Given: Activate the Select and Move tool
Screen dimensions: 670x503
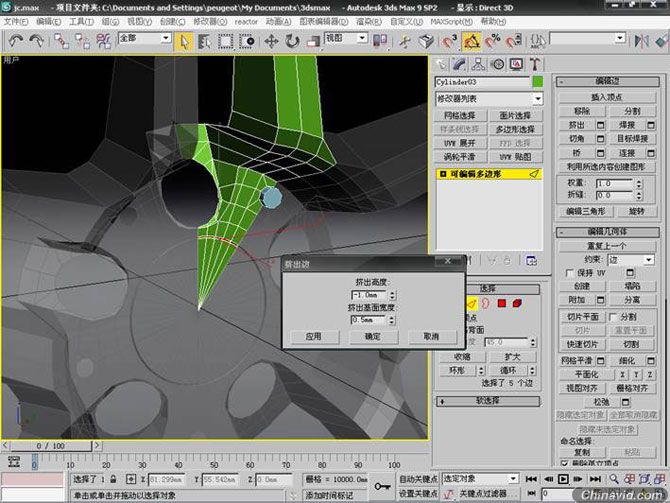Looking at the screenshot, I should point(271,41).
